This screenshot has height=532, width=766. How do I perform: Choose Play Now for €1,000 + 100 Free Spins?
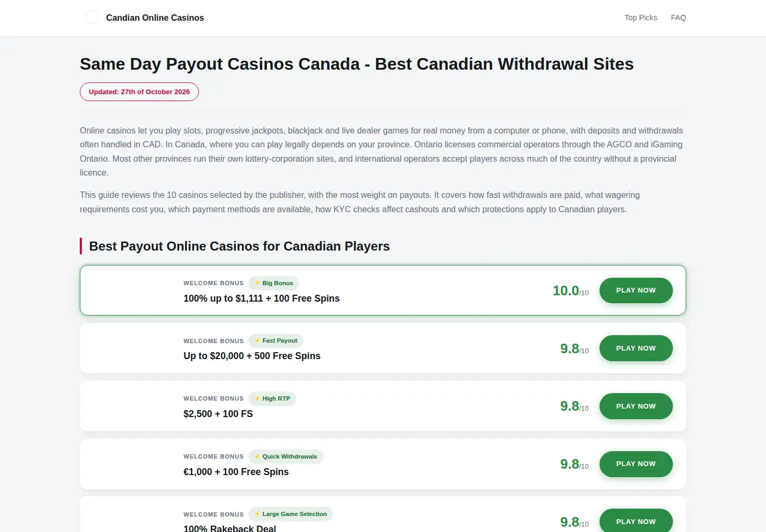(x=636, y=464)
